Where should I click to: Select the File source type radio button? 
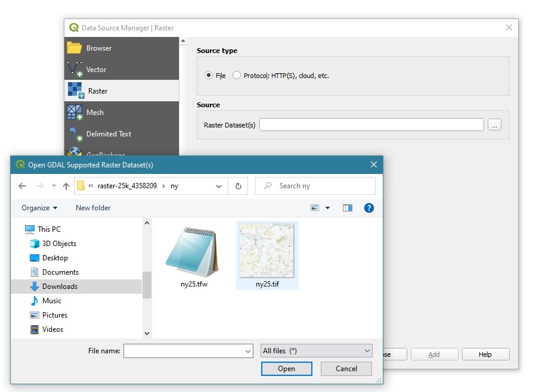[209, 76]
